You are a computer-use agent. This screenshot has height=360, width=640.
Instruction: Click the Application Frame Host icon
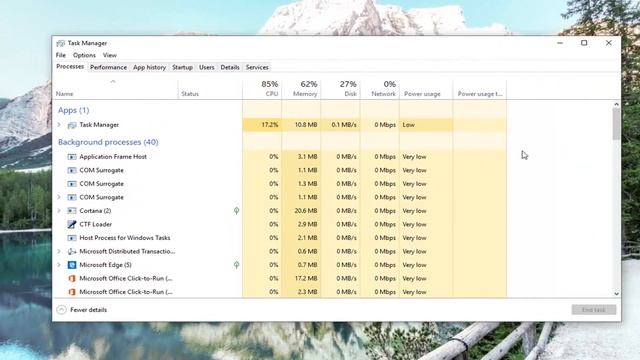click(72, 157)
